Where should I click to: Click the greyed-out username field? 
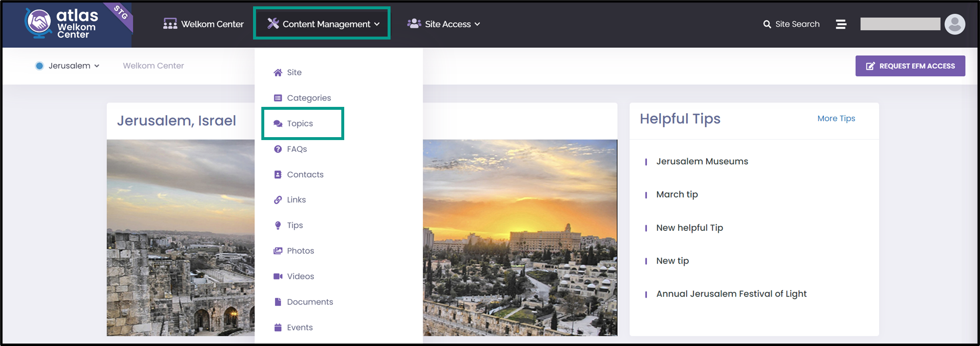(x=900, y=24)
